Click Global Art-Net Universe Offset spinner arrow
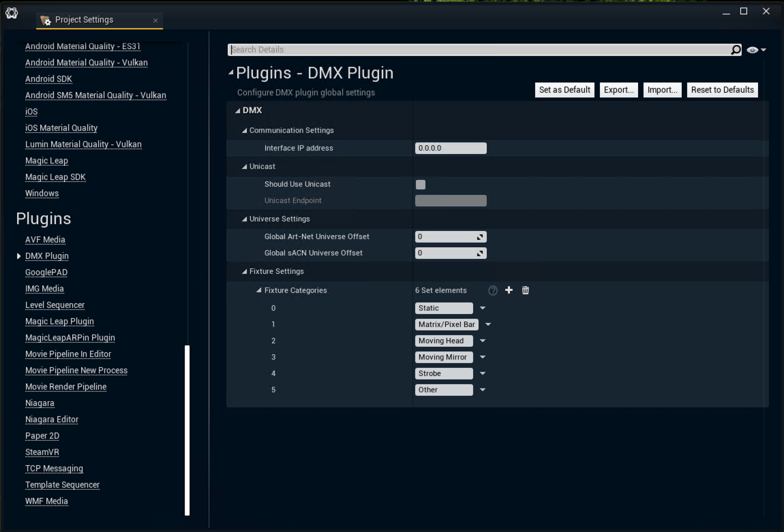The height and width of the screenshot is (532, 784). coord(480,237)
